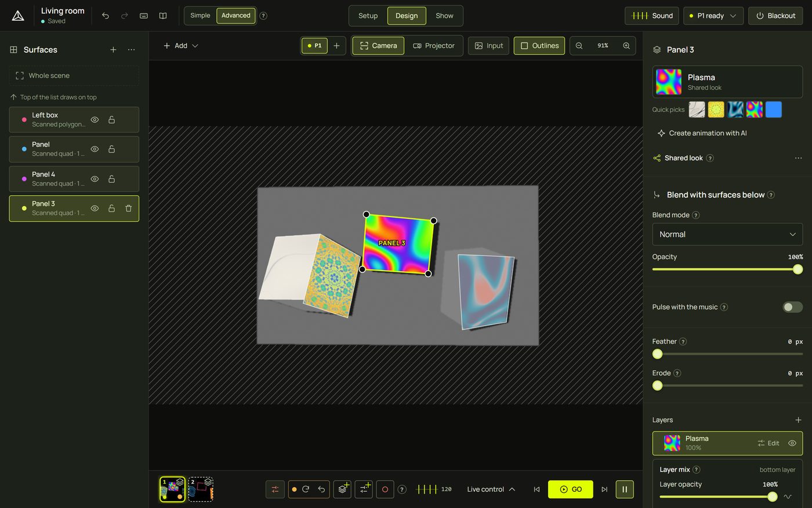Select Whole scene
This screenshot has height=508, width=812.
(x=74, y=75)
